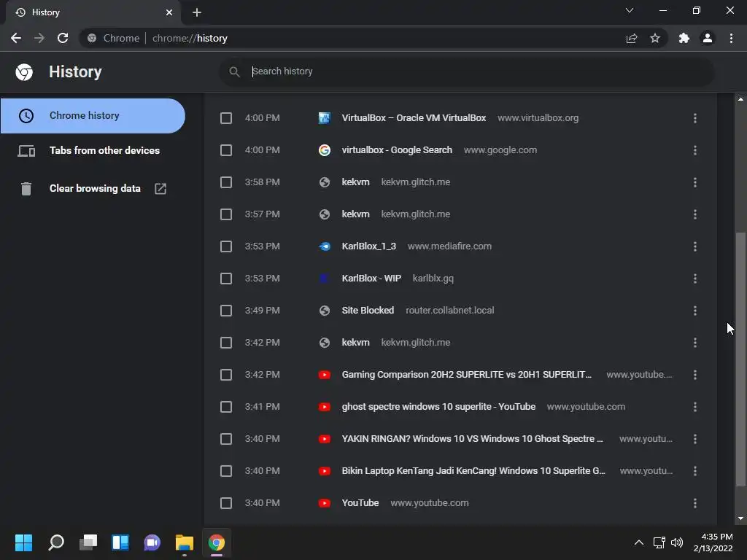
Task: Select Chrome history in the sidebar
Action: pyautogui.click(x=93, y=116)
